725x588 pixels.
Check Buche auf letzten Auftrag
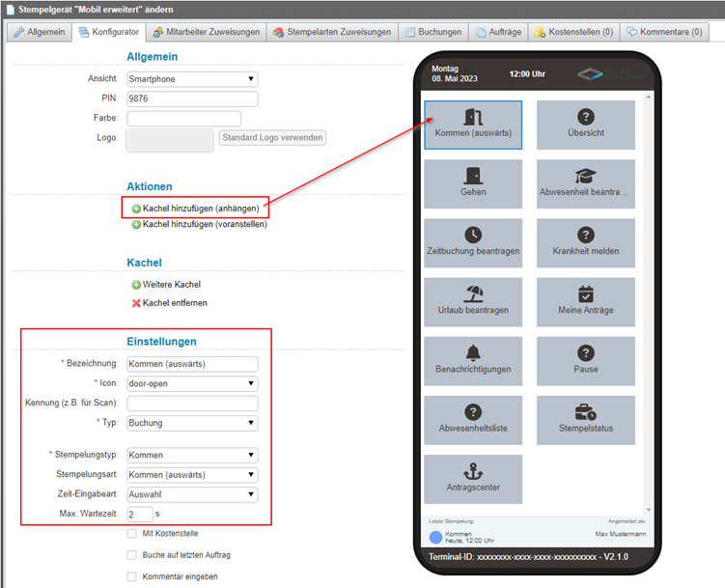tap(132, 554)
